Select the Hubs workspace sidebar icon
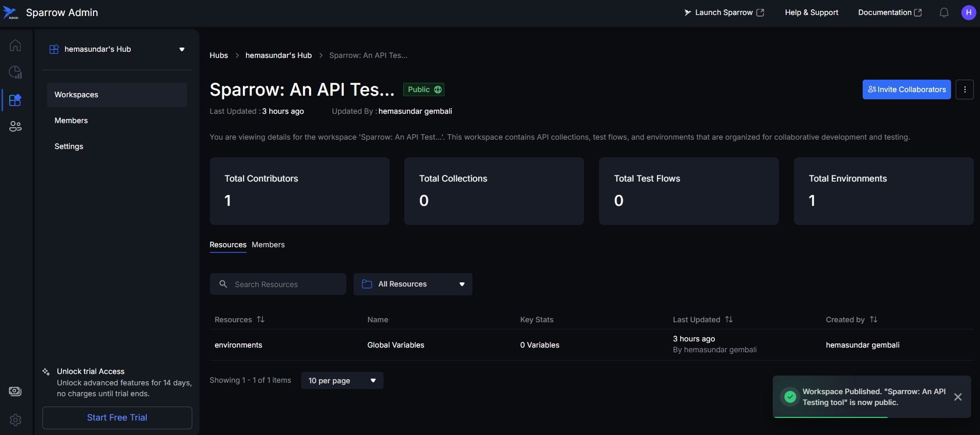 click(15, 100)
